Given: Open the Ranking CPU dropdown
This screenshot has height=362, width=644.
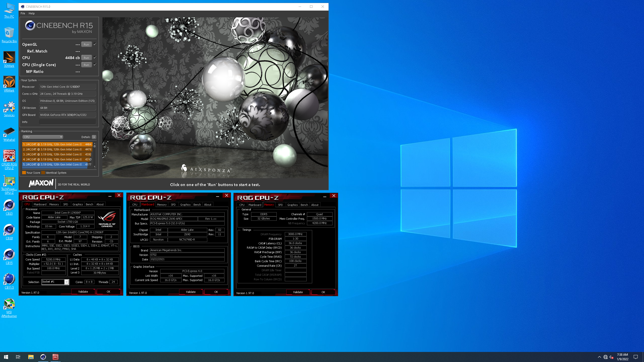Looking at the screenshot, I should (43, 137).
